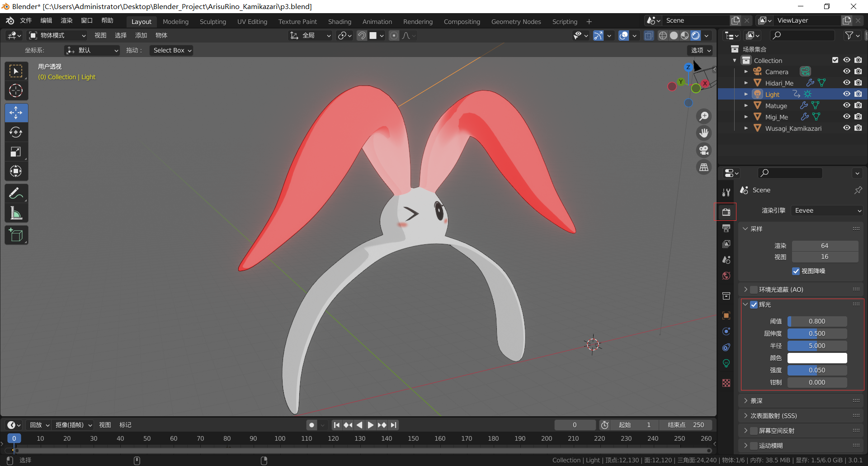The image size is (868, 466).
Task: Expand the Migi_Me tree item
Action: (x=746, y=117)
